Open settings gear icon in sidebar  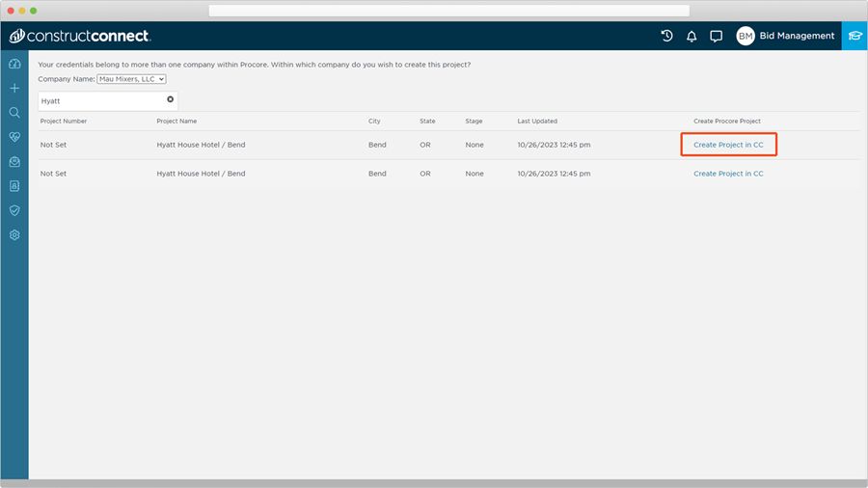(x=14, y=235)
